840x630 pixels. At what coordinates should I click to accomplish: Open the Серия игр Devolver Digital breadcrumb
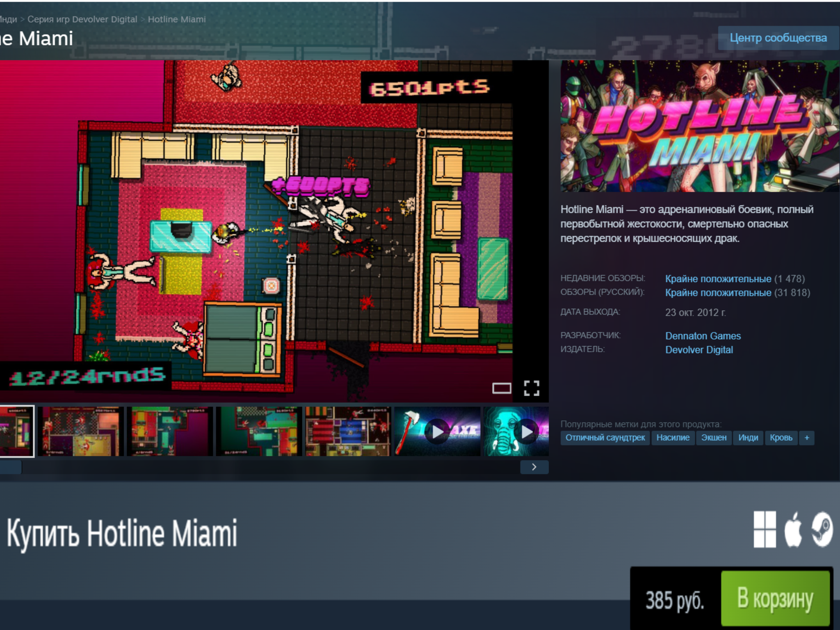[x=82, y=19]
